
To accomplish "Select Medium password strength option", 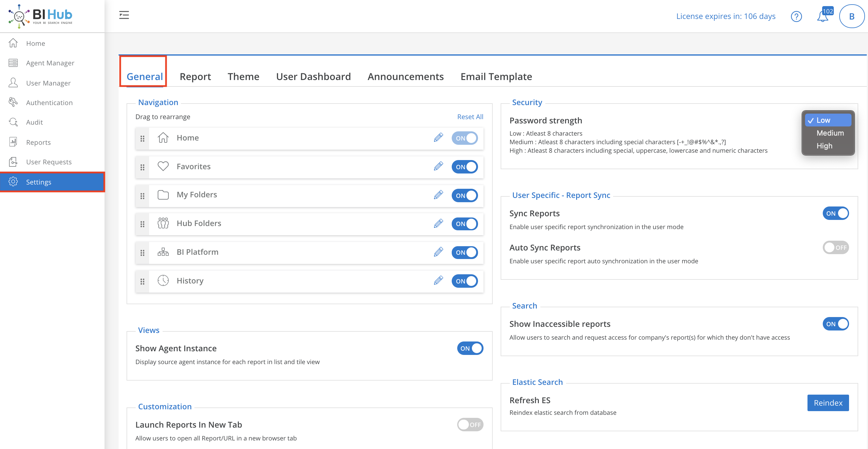I will (x=829, y=133).
